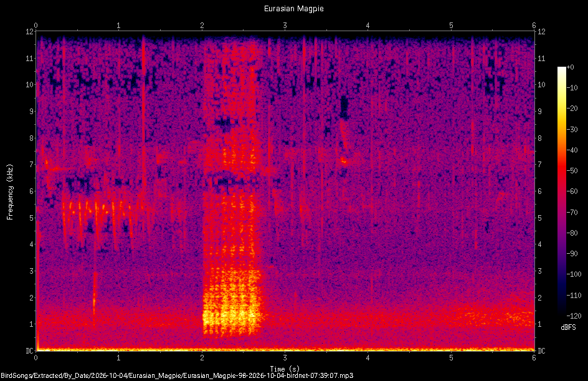This screenshot has height=381, width=588.
Task: Click "1" on the right frequency axis
Action: coord(539,324)
